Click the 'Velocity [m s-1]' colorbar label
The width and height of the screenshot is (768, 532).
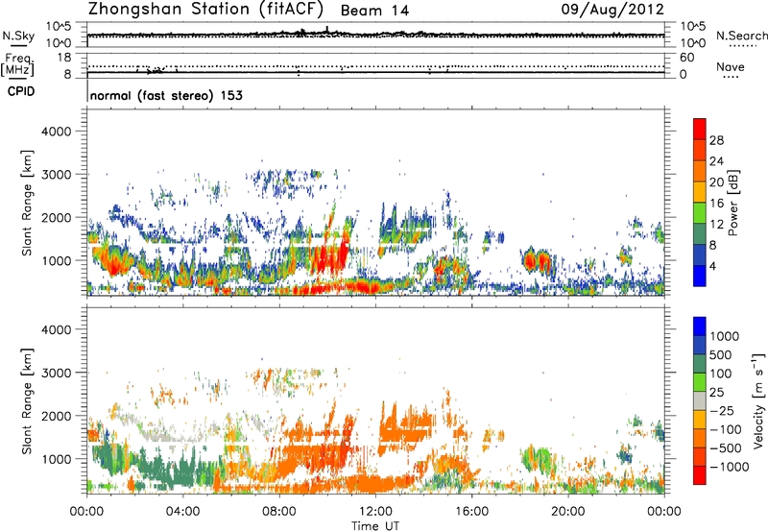pyautogui.click(x=758, y=400)
